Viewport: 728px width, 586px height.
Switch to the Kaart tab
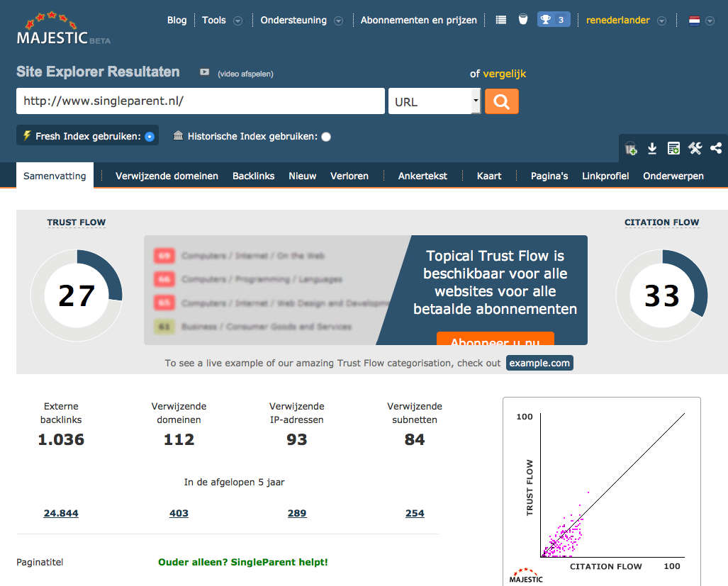coord(489,176)
